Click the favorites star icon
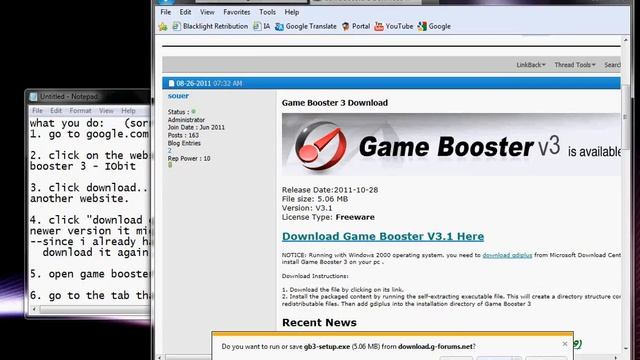This screenshot has width=640, height=360. tap(163, 27)
